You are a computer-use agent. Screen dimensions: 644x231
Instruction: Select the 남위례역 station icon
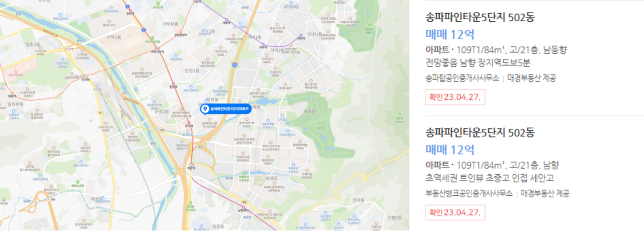pyautogui.click(x=243, y=207)
